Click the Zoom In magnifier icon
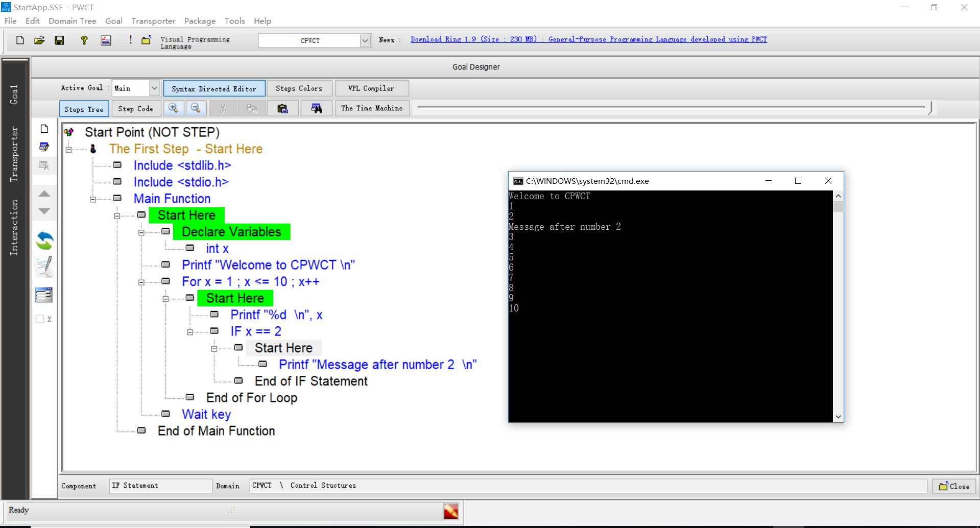 (x=174, y=108)
